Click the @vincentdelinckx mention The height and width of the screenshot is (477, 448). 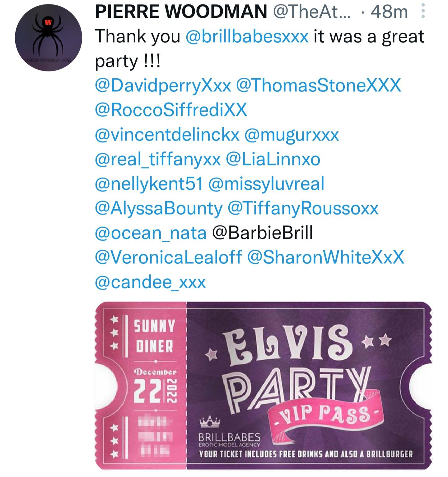click(x=167, y=135)
